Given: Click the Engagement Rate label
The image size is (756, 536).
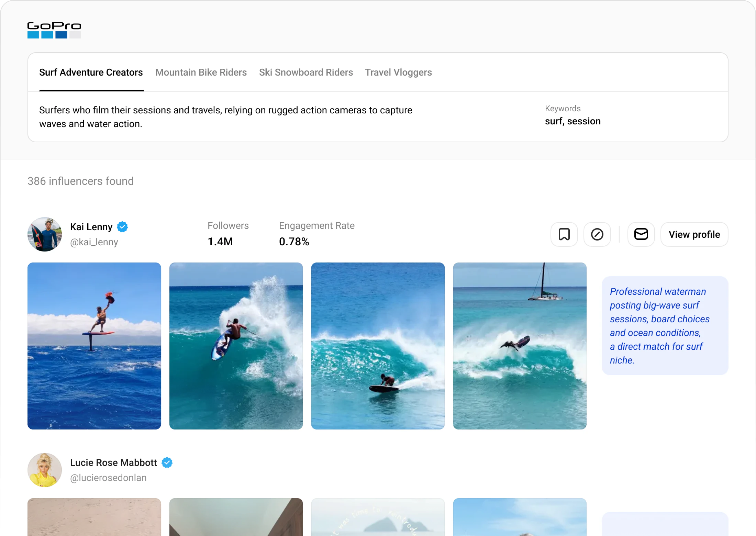Looking at the screenshot, I should tap(317, 226).
